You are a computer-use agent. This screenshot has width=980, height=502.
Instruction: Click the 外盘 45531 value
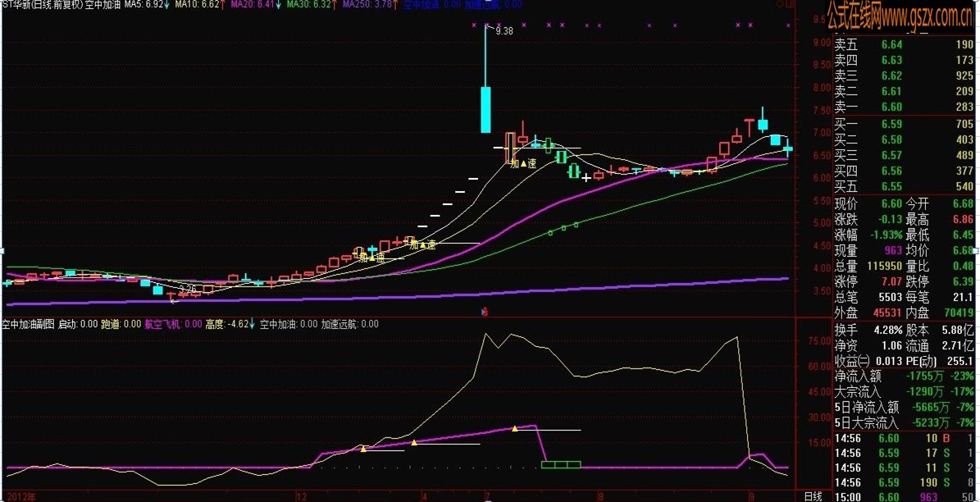tap(888, 313)
